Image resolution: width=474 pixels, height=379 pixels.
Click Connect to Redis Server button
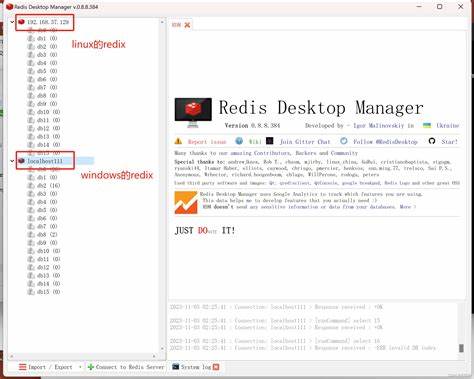(126, 367)
